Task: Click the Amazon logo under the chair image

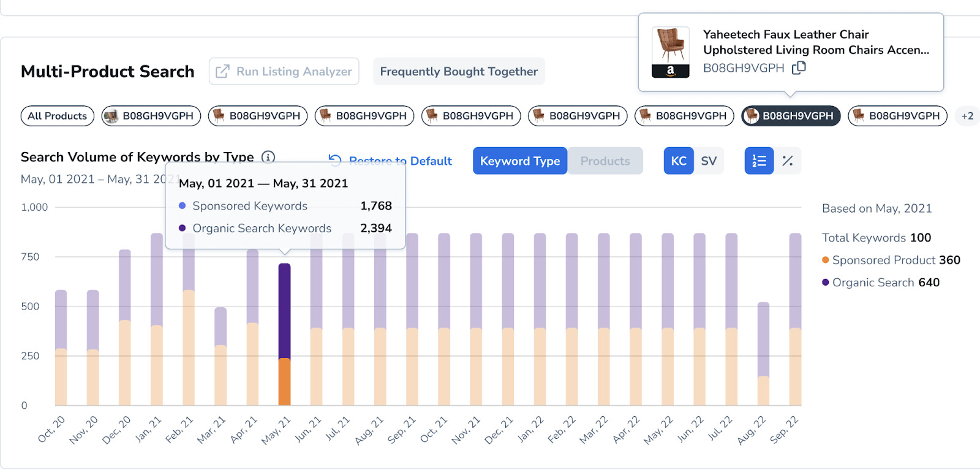Action: (670, 71)
